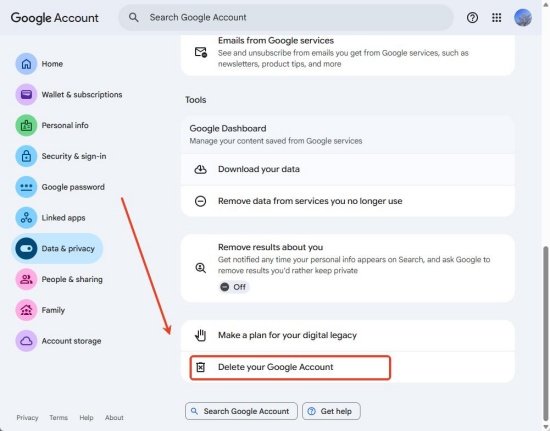Image resolution: width=550 pixels, height=431 pixels.
Task: Open the Help footer link
Action: click(x=86, y=418)
